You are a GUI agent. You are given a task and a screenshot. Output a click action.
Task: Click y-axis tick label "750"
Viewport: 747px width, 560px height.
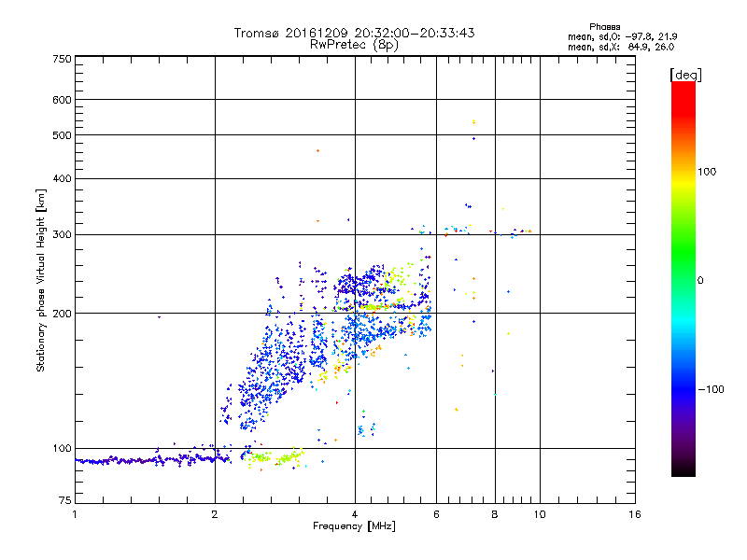click(62, 59)
